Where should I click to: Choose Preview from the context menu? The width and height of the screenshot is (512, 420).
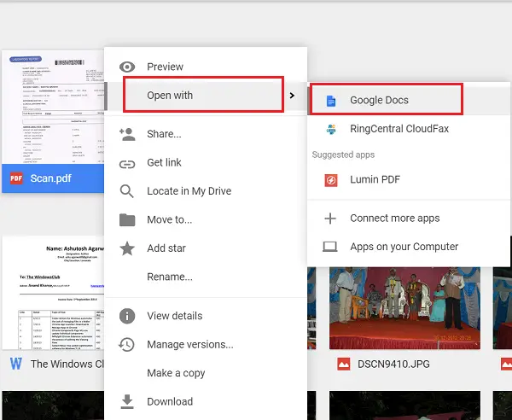(206, 67)
